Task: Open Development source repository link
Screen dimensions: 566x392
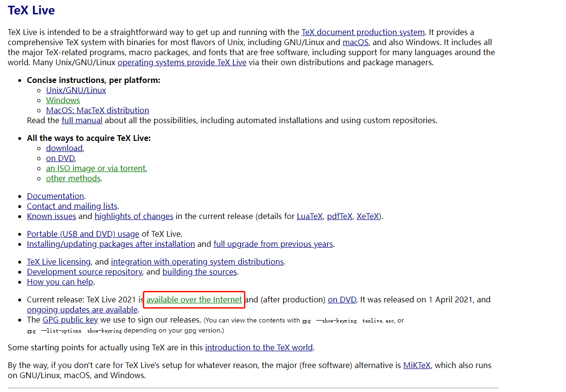Action: pos(85,272)
